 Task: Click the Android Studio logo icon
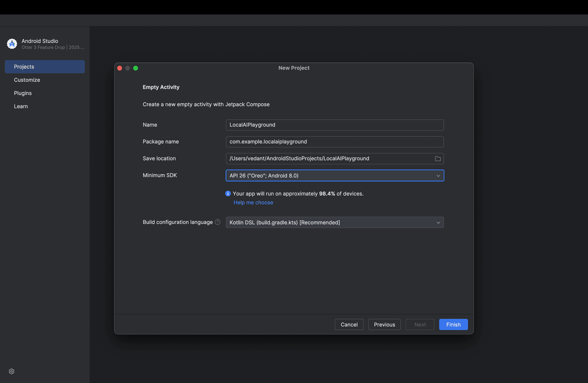(12, 44)
